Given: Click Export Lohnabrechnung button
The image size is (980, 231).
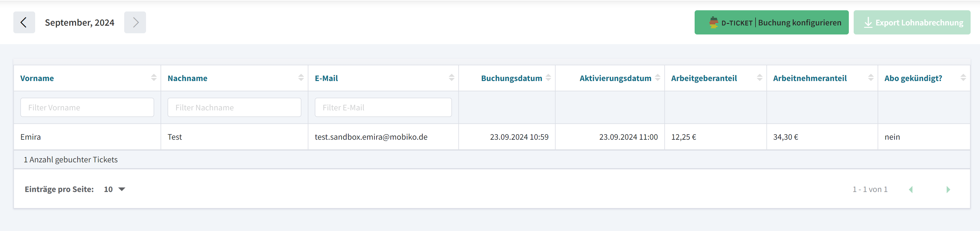Looking at the screenshot, I should [x=912, y=22].
